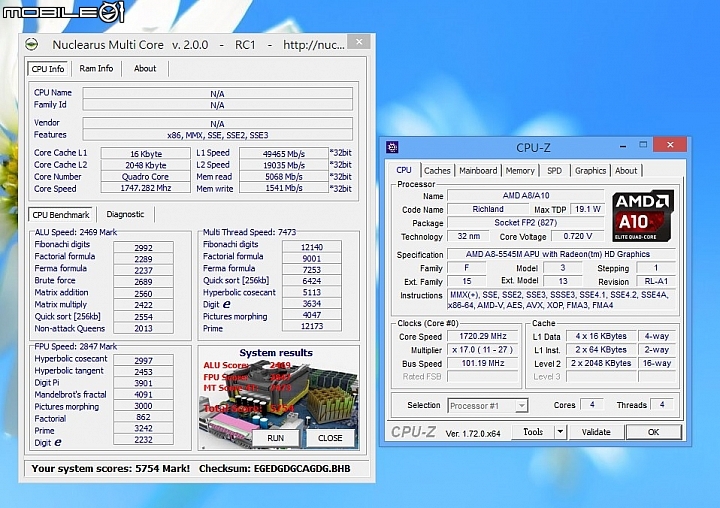Close the Nuclearus Multi Core window

coord(359,42)
